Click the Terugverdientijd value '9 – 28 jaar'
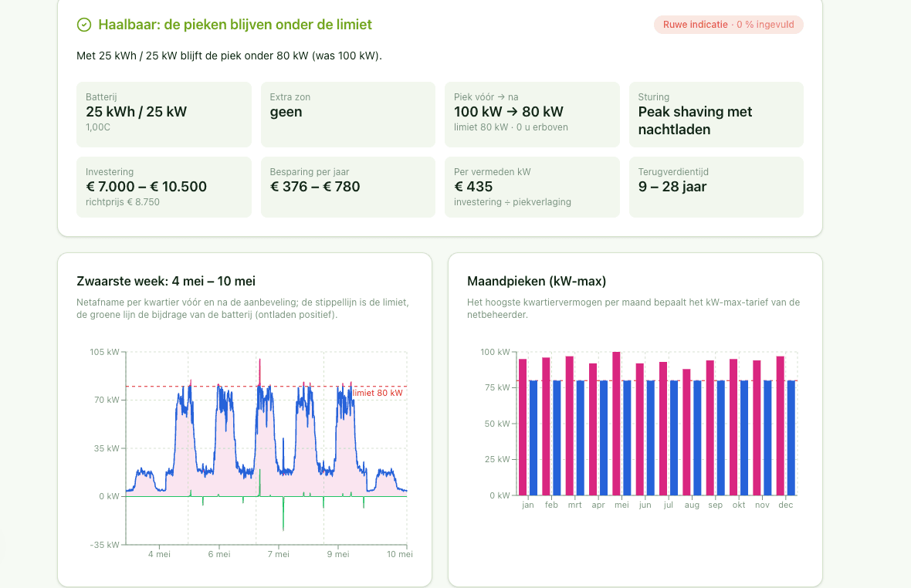The width and height of the screenshot is (911, 588). point(672,186)
